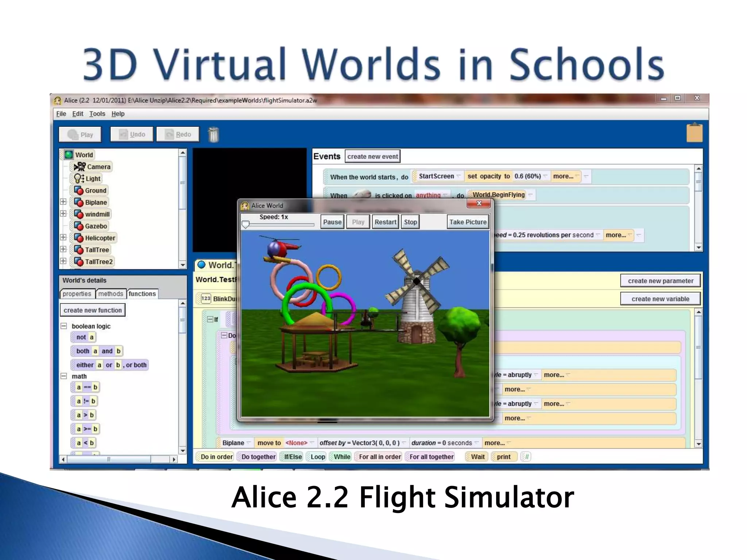This screenshot has width=747, height=560.
Task: Click the Wait tile
Action: (x=476, y=456)
